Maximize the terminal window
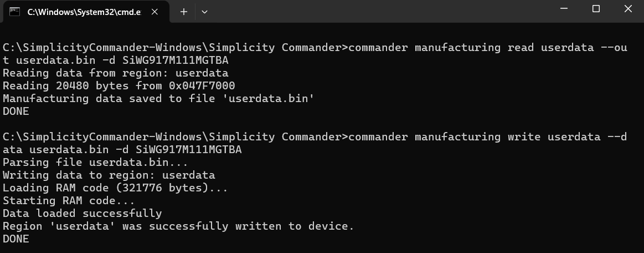 (x=596, y=9)
